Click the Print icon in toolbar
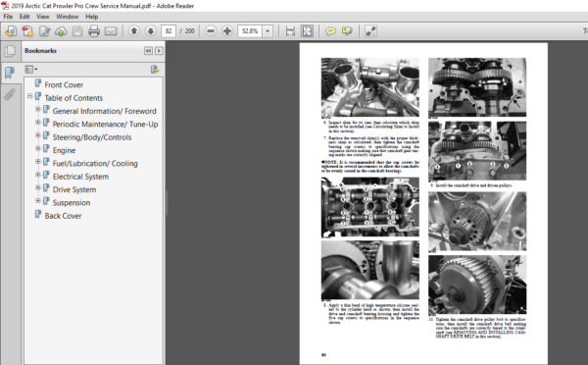This screenshot has height=365, width=588. tap(94, 31)
